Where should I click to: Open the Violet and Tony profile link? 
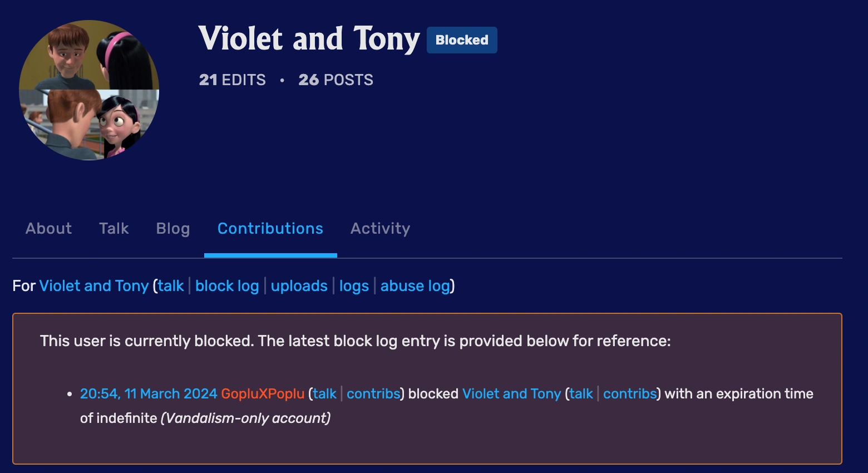[93, 285]
